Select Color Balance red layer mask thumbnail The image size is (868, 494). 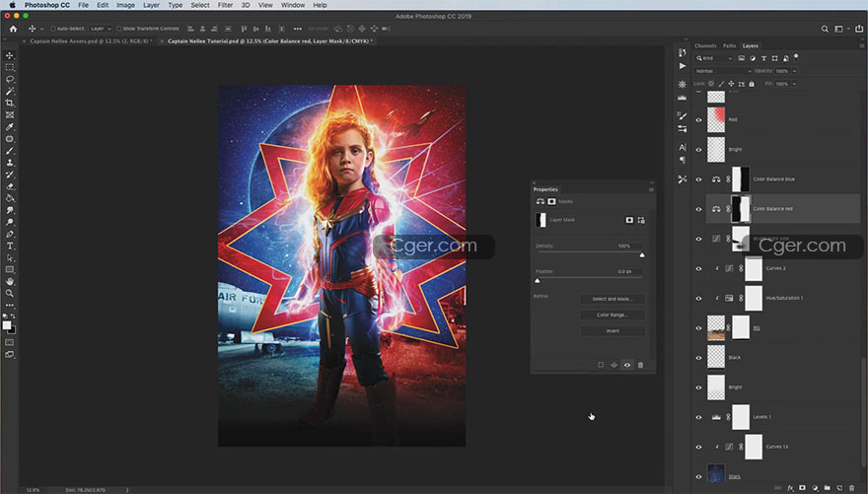click(x=741, y=209)
